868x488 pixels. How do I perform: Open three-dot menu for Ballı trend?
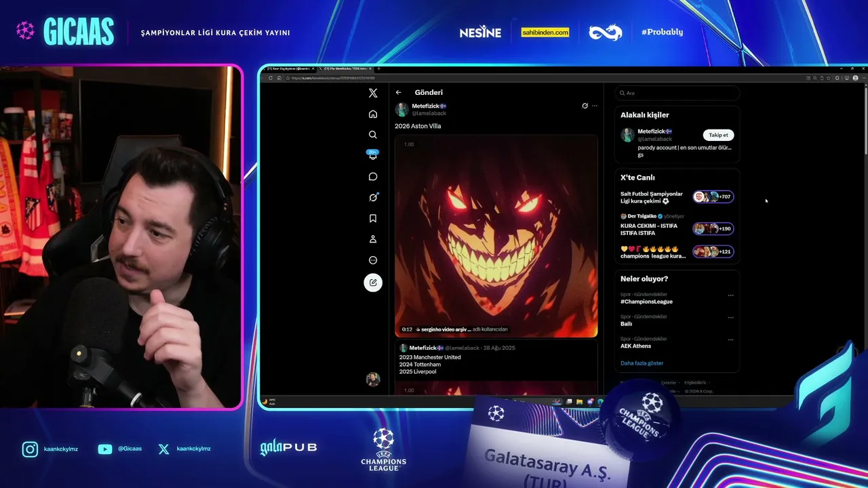point(730,317)
